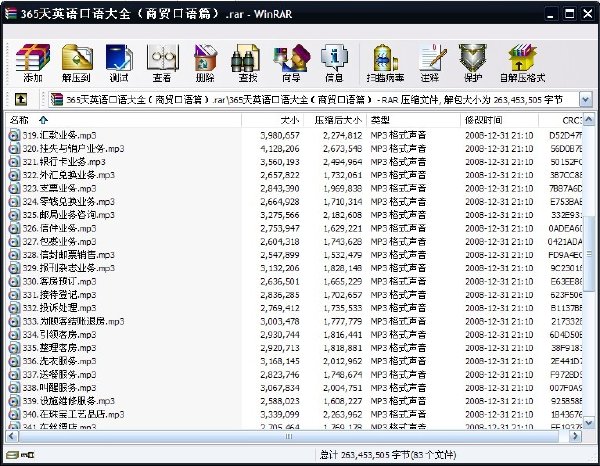Open the 查看 (View) toolbar icon
600x466 pixels.
162,63
